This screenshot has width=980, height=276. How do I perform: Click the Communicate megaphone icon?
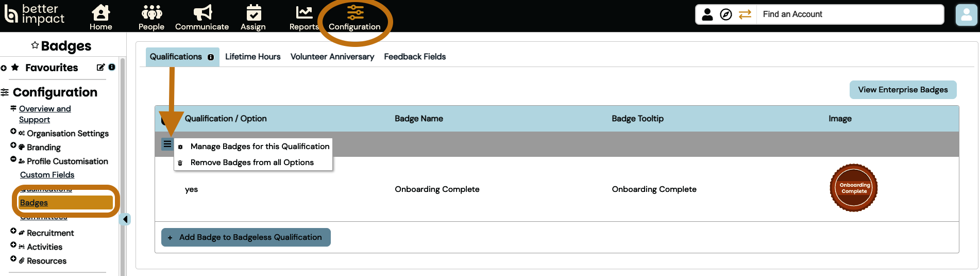click(202, 13)
